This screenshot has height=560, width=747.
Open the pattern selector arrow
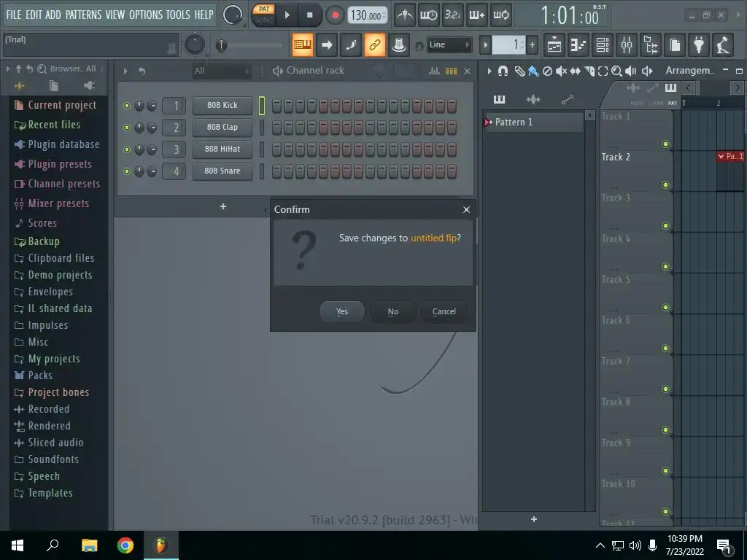tap(485, 44)
